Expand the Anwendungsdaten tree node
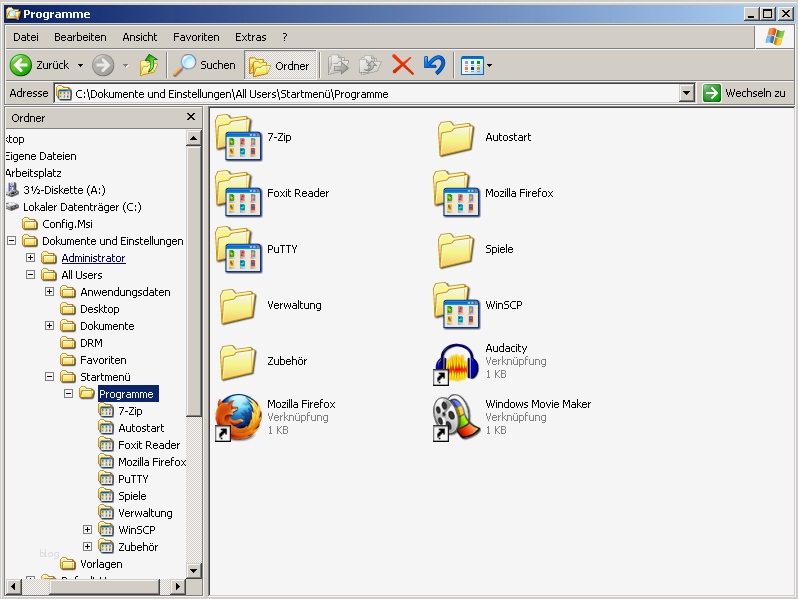798x599 pixels. coord(49,292)
